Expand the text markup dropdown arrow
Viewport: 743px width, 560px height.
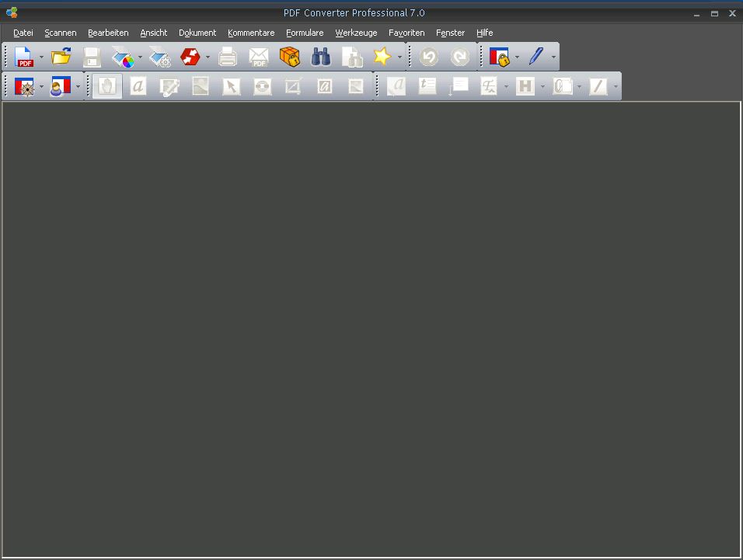tap(506, 87)
